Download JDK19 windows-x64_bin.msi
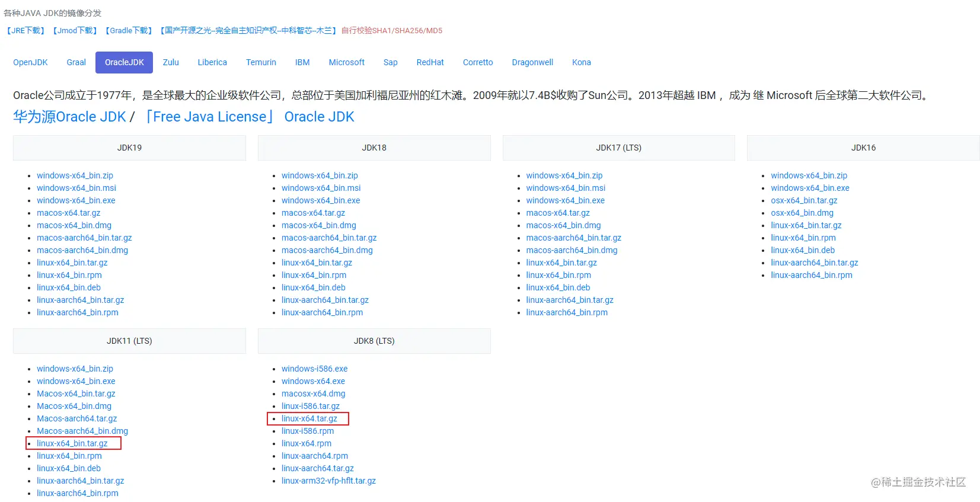 [x=76, y=188]
